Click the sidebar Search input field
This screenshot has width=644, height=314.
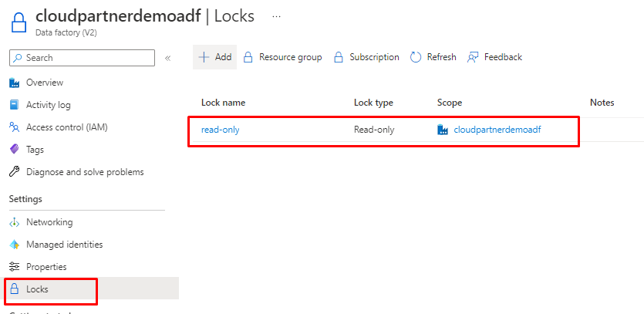(85, 58)
